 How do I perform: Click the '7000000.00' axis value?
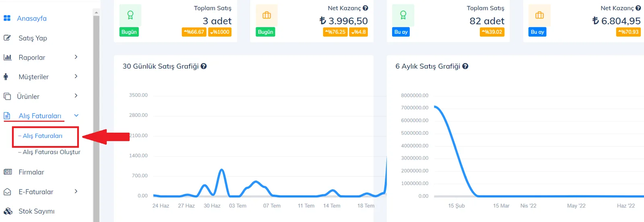(415, 108)
